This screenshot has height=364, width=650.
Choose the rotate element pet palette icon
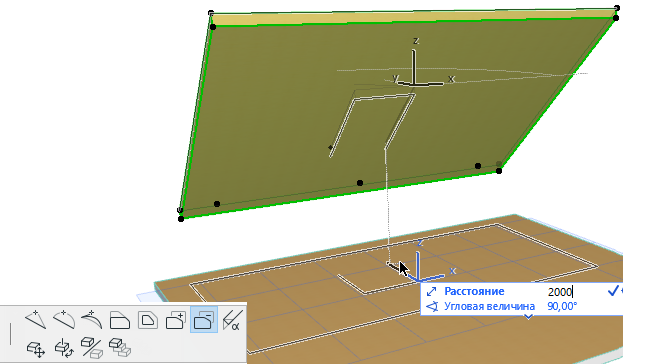click(64, 348)
